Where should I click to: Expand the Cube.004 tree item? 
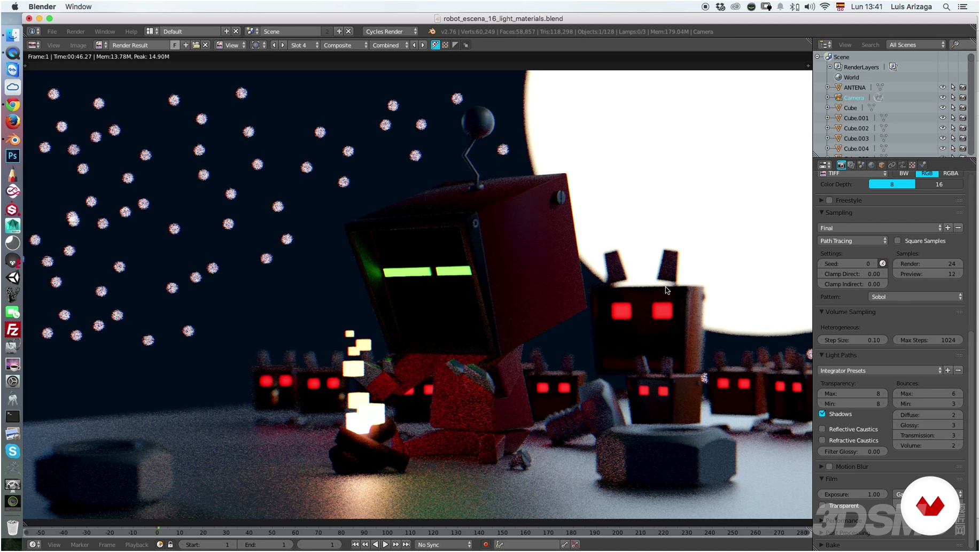point(828,149)
